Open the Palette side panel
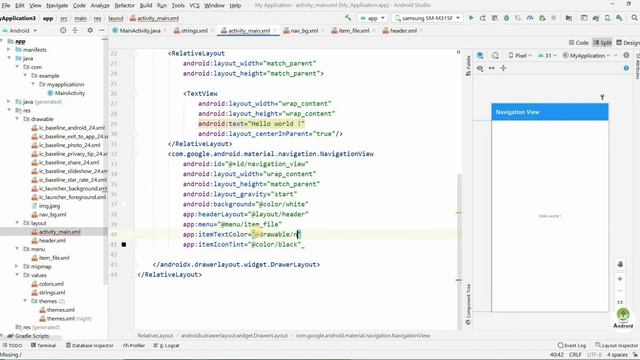The image size is (640, 360). coord(468,66)
